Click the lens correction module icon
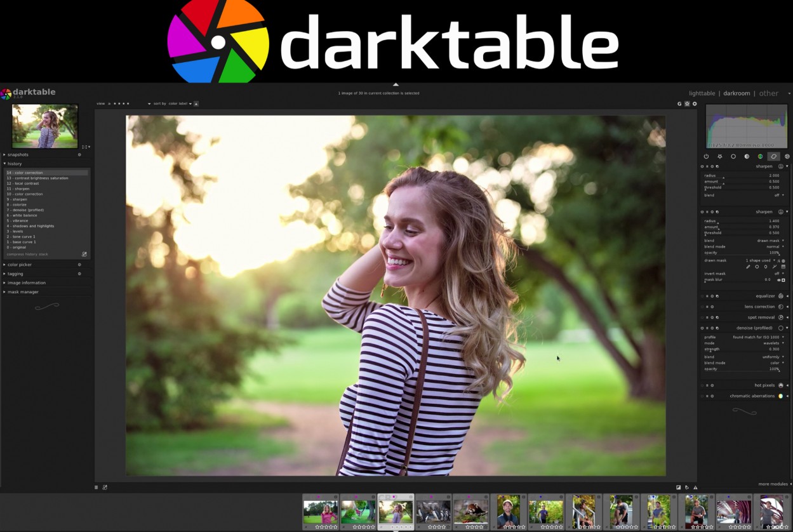Screen dimensions: 793x532 coord(780,307)
